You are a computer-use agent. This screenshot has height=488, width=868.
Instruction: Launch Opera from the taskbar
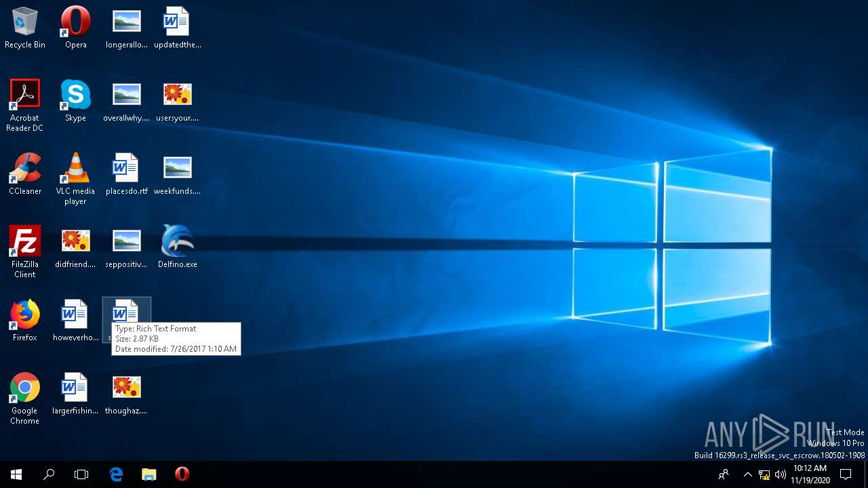(x=182, y=474)
